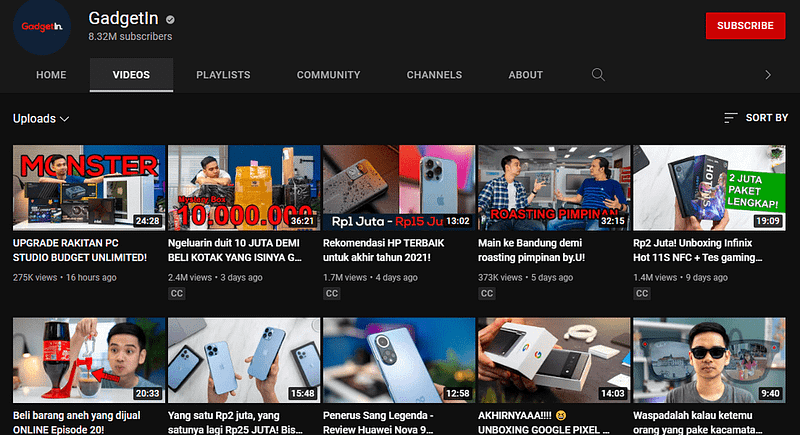Click '1.4M views • 9 days ago' text
The image size is (800, 435).
681,277
